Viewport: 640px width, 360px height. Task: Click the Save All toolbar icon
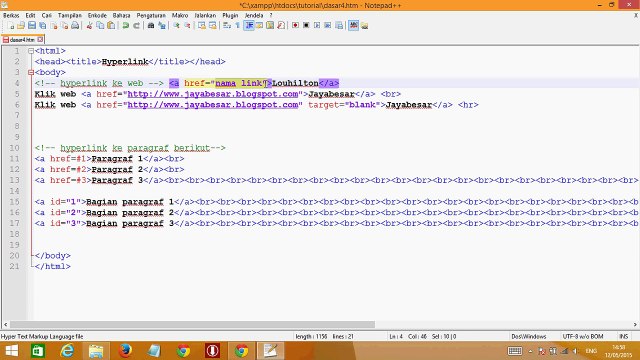click(42, 25)
